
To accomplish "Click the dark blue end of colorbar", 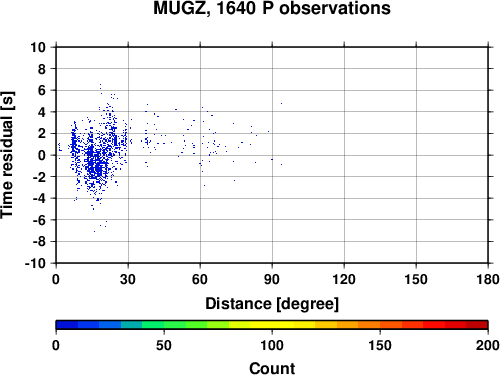I will (x=67, y=325).
